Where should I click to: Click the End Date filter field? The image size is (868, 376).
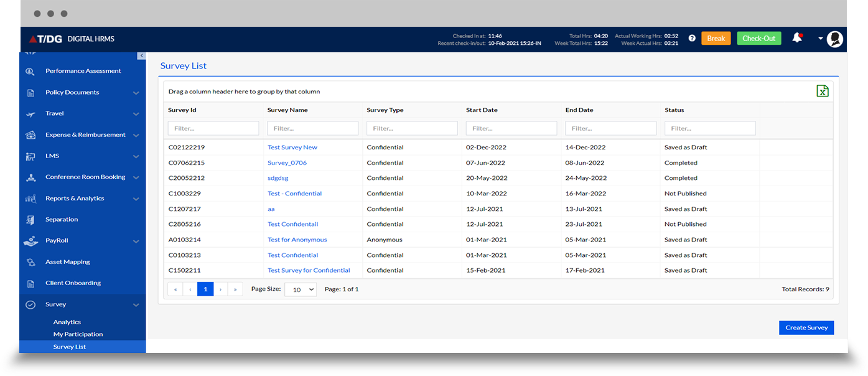point(610,128)
